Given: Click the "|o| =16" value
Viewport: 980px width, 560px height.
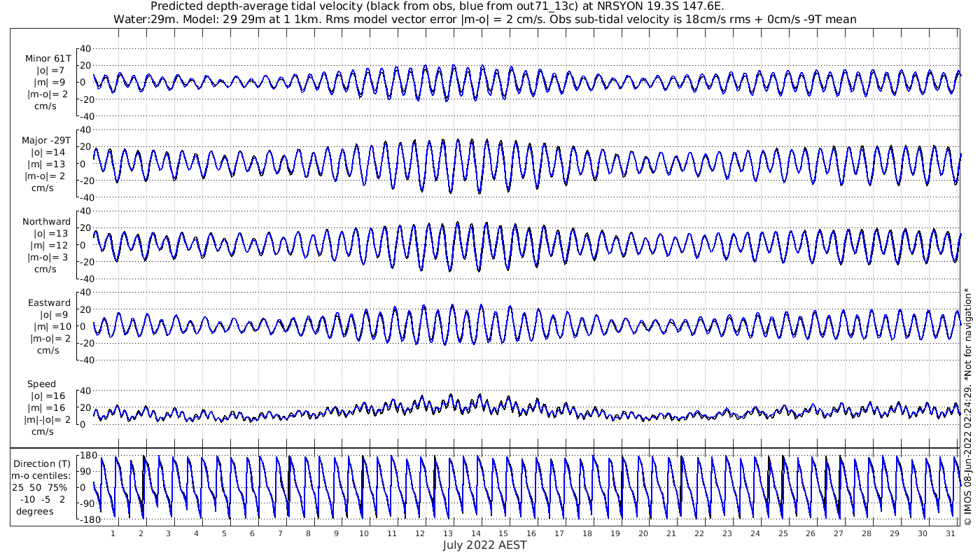Looking at the screenshot, I should [x=48, y=396].
